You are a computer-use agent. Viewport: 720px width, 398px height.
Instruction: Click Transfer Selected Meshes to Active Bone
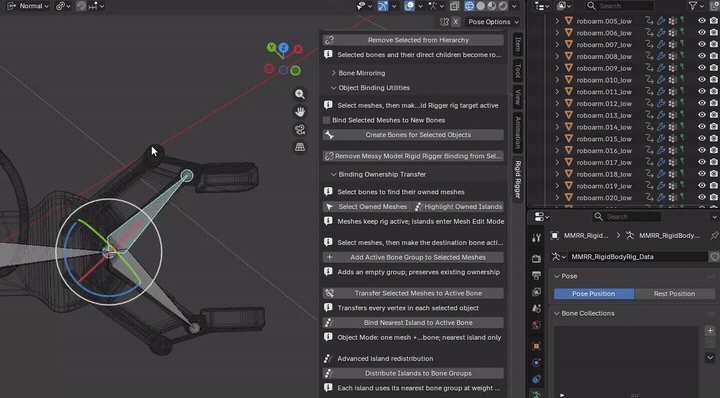[413, 293]
